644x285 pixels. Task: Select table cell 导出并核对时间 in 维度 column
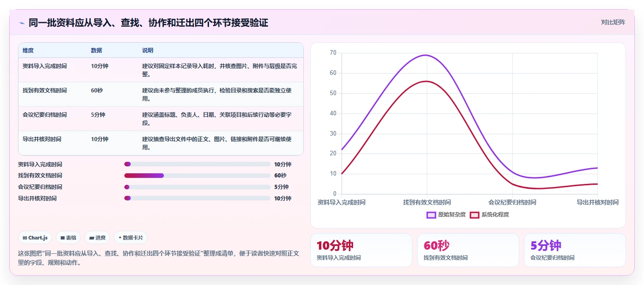(x=42, y=139)
